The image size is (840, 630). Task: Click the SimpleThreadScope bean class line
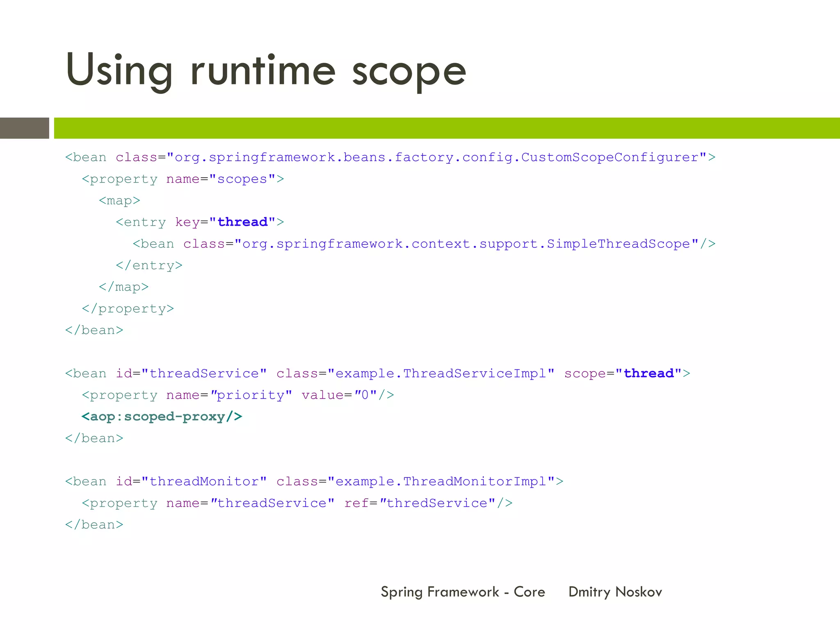coord(424,244)
